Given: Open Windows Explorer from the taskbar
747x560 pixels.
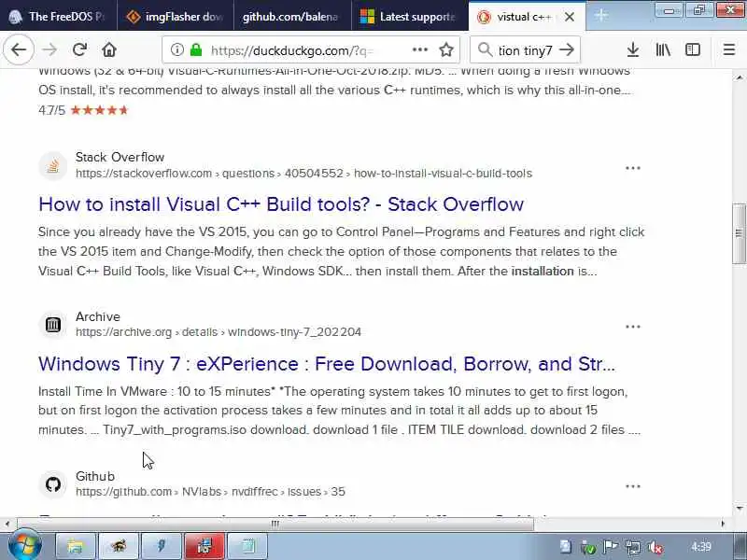Looking at the screenshot, I should [76, 546].
